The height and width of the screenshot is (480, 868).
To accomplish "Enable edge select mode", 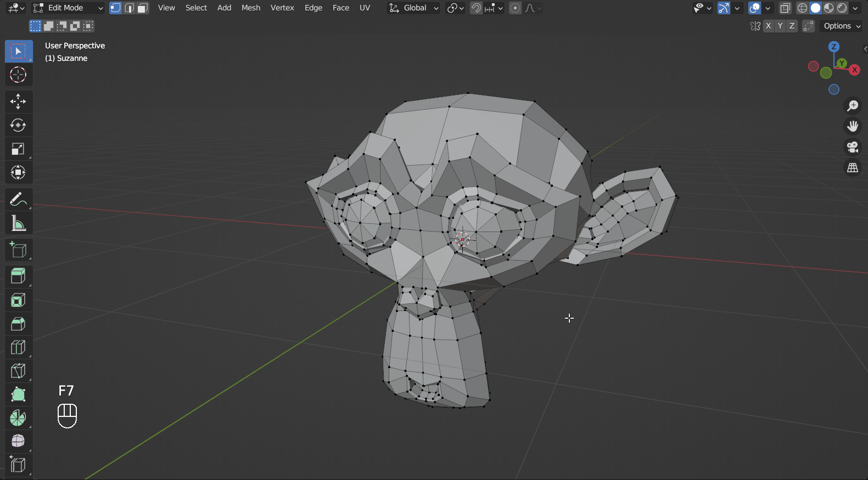I will pos(130,8).
